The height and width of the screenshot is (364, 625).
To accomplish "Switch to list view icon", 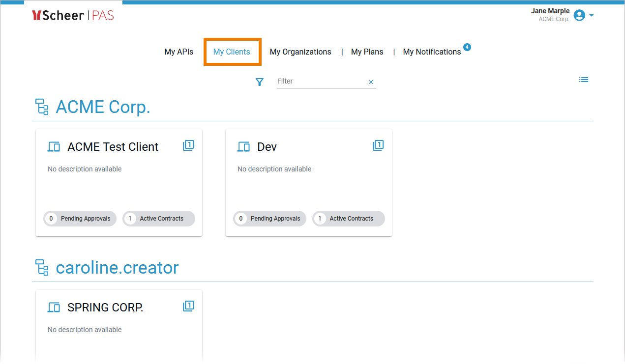I will pos(584,80).
